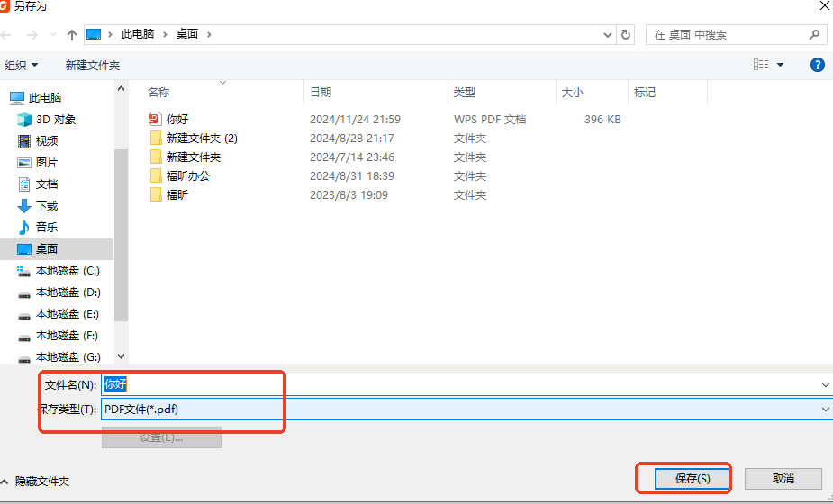
Task: Sort files by 日期 column header
Action: pos(321,92)
